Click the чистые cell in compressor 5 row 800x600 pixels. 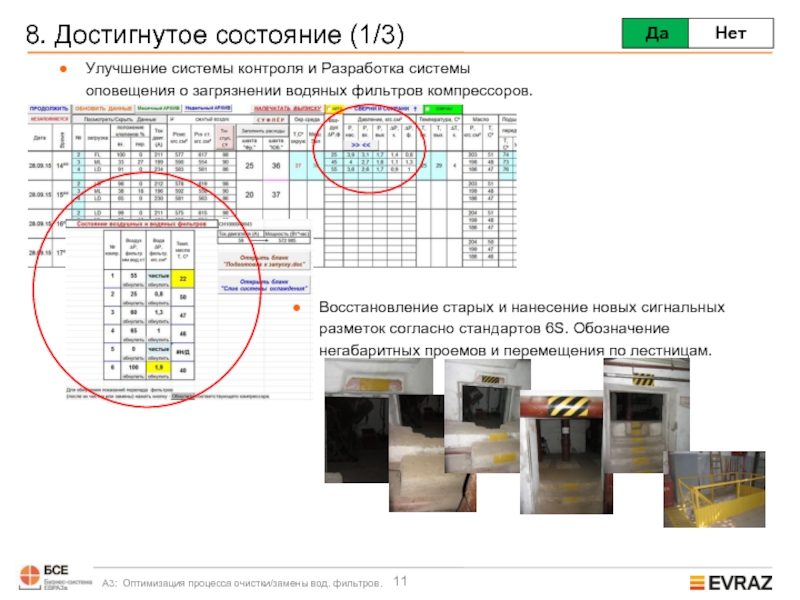[159, 349]
